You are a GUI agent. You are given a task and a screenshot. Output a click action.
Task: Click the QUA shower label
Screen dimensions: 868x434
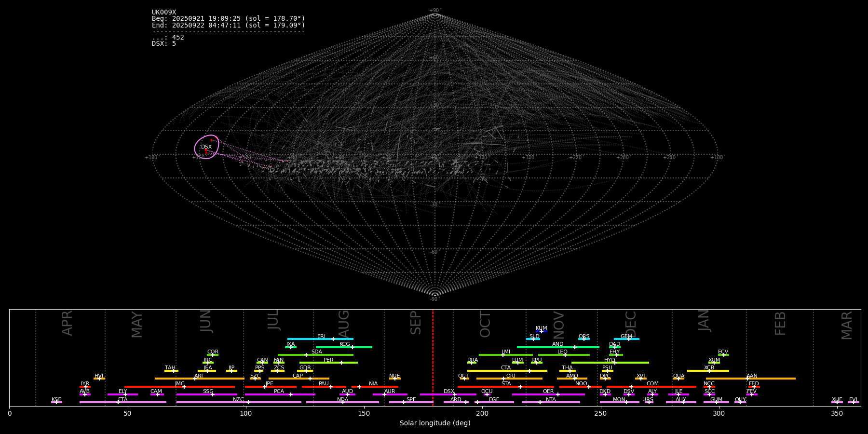679,376
